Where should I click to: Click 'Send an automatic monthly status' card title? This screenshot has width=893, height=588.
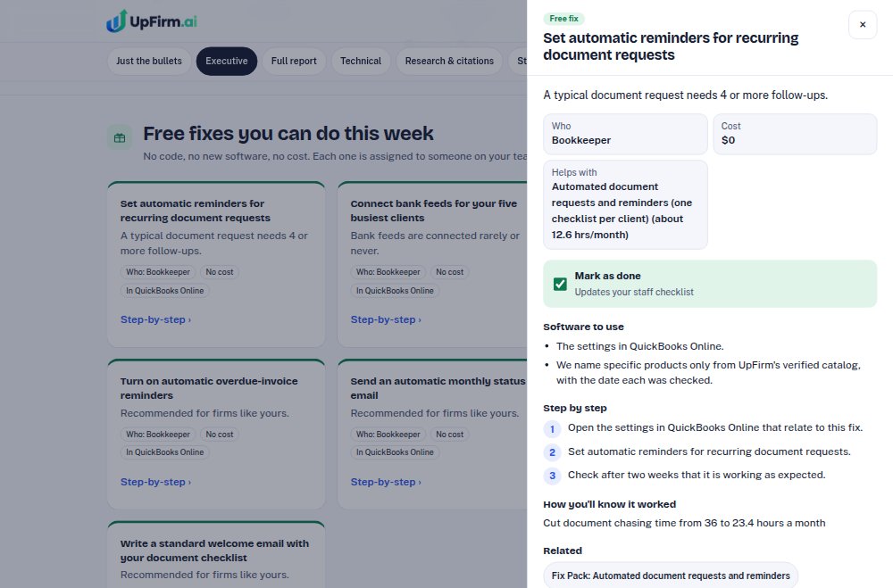pyautogui.click(x=438, y=388)
